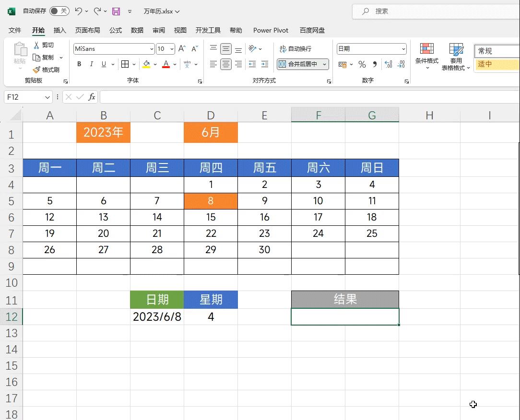Open the Number Format (日期) dropdown
Screen dimensions: 520x420
pos(404,48)
